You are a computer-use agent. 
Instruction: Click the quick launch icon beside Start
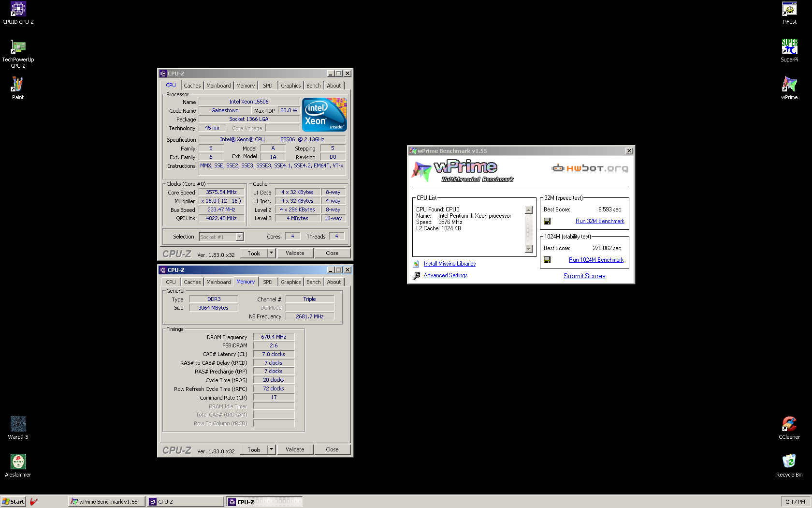[33, 502]
